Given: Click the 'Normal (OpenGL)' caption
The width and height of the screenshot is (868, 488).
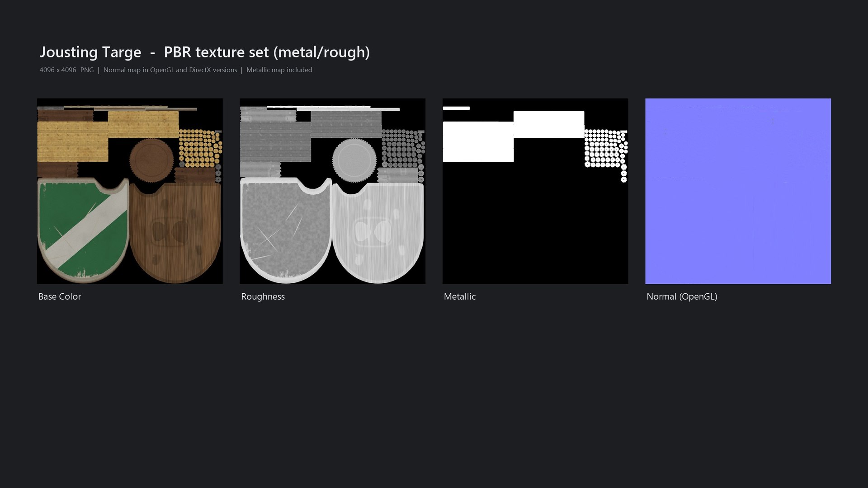Looking at the screenshot, I should pos(682,297).
